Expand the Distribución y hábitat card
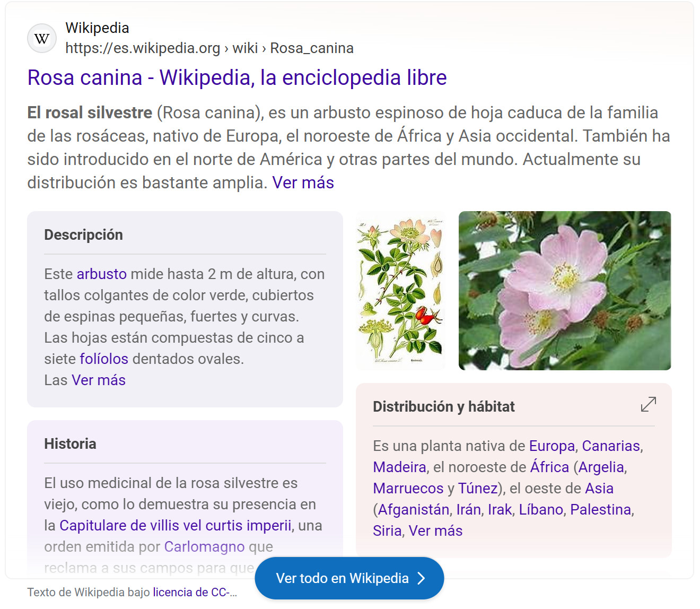 [648, 404]
